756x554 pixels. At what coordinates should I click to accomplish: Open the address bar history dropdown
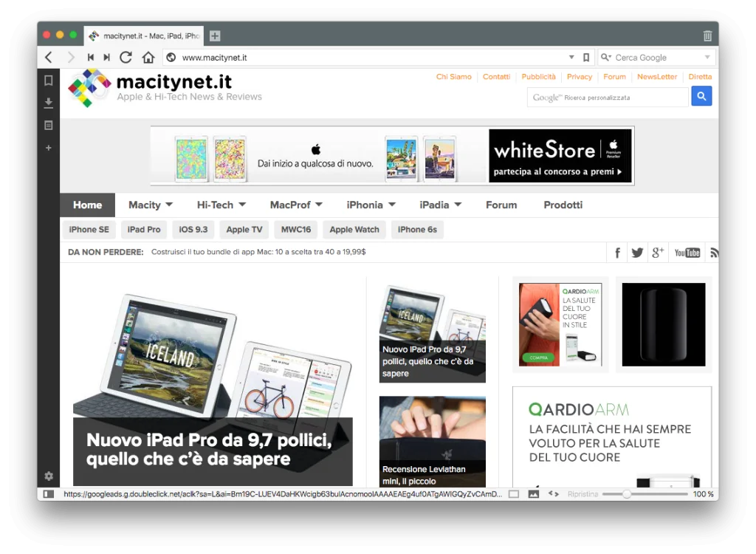point(571,57)
